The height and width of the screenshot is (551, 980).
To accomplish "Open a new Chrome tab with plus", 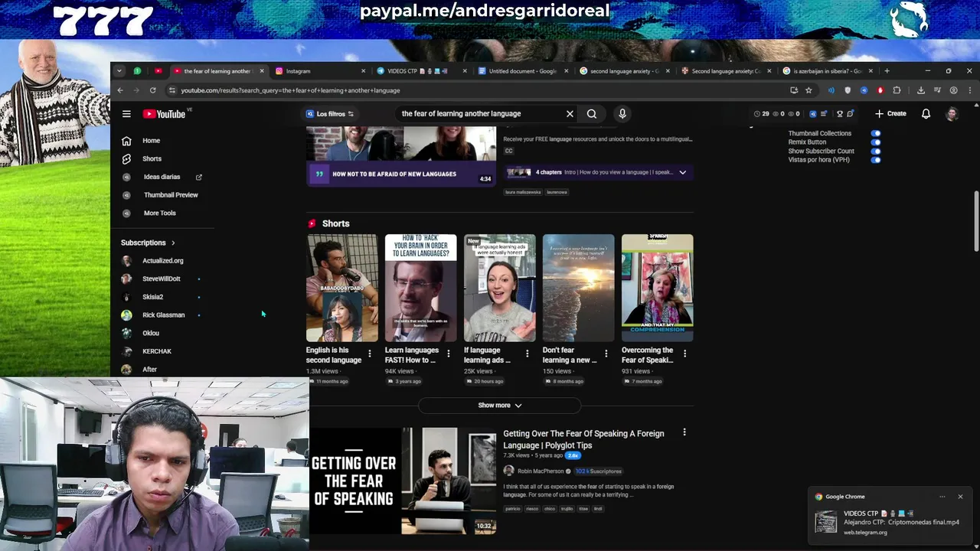I will pos(887,71).
